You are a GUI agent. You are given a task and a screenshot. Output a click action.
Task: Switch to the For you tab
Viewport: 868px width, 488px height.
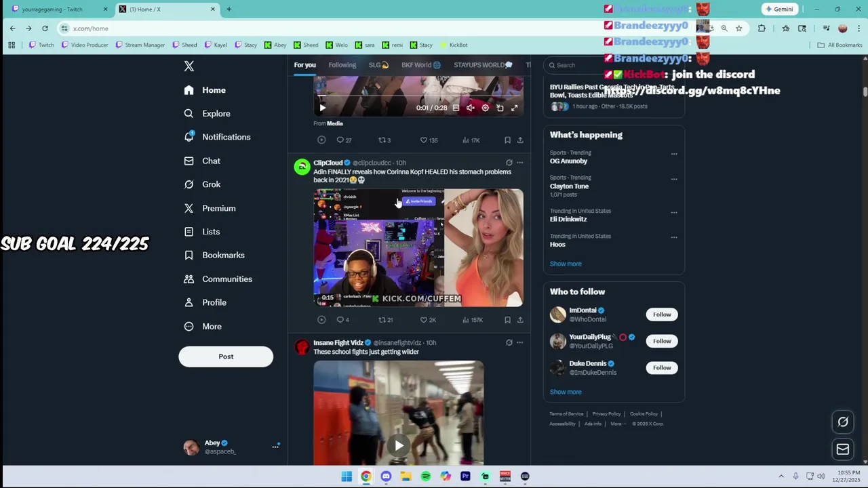click(305, 65)
